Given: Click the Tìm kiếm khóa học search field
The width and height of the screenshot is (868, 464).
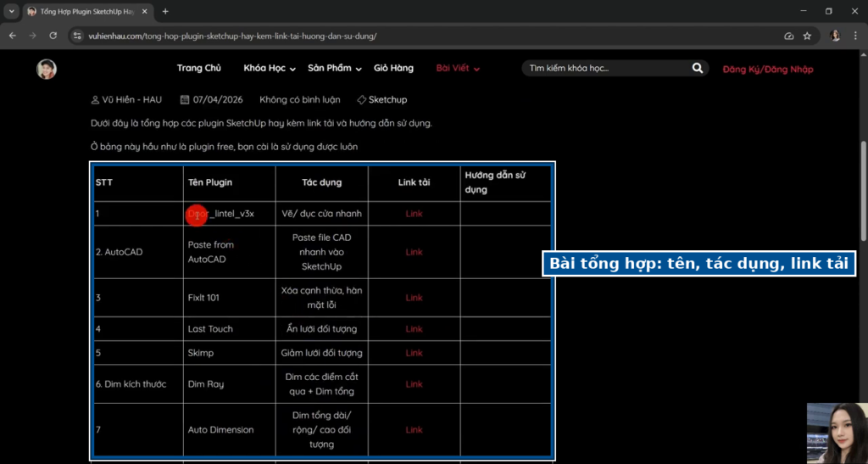Looking at the screenshot, I should click(x=608, y=68).
